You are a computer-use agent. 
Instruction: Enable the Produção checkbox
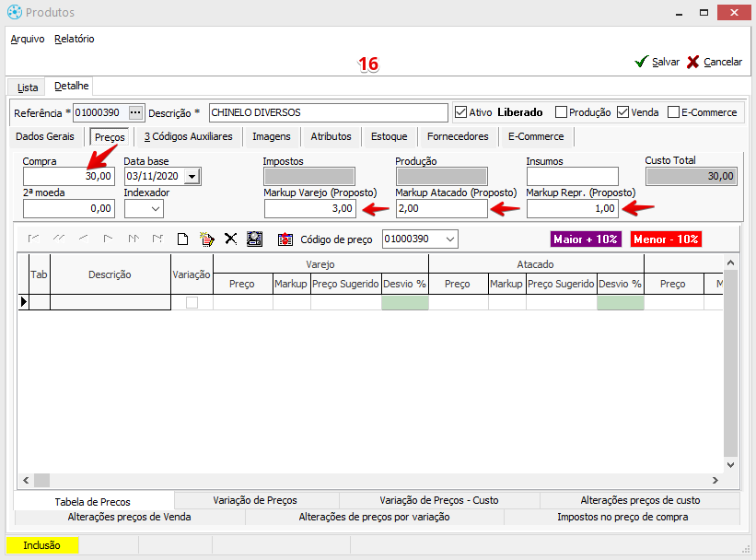click(561, 112)
